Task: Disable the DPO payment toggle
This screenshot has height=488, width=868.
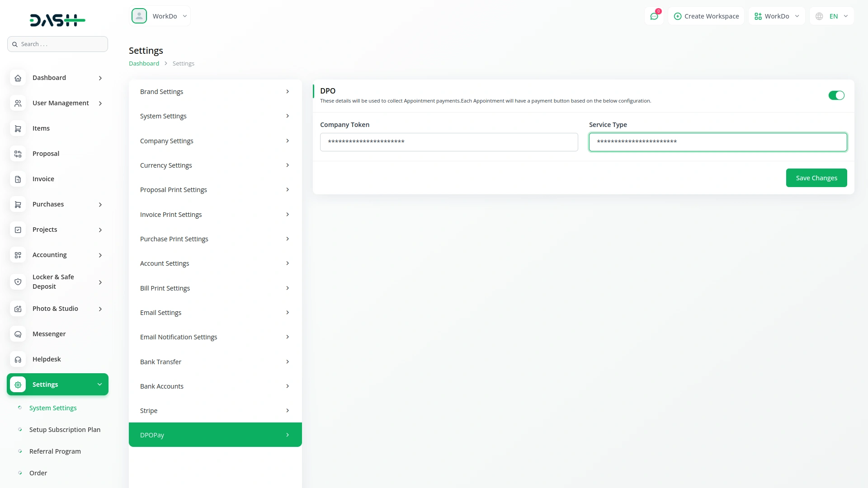Action: (x=836, y=95)
